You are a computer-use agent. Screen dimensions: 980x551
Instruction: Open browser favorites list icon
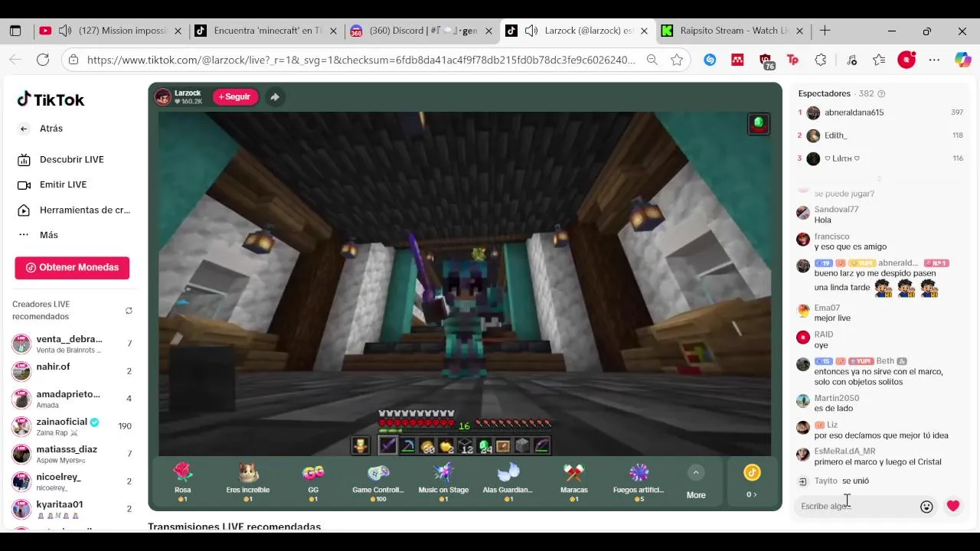879,60
